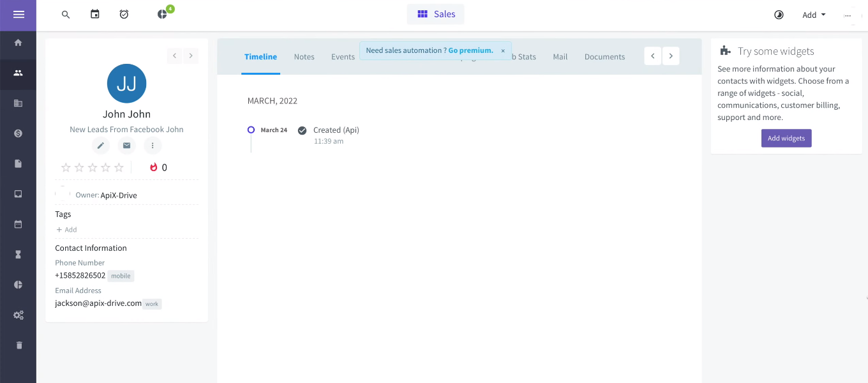Open the email icon under John John
Image resolution: width=868 pixels, height=383 pixels.
126,146
